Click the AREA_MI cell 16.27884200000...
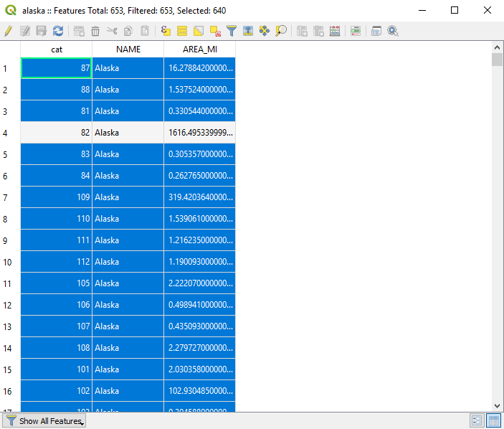This screenshot has width=504, height=429. pos(199,68)
